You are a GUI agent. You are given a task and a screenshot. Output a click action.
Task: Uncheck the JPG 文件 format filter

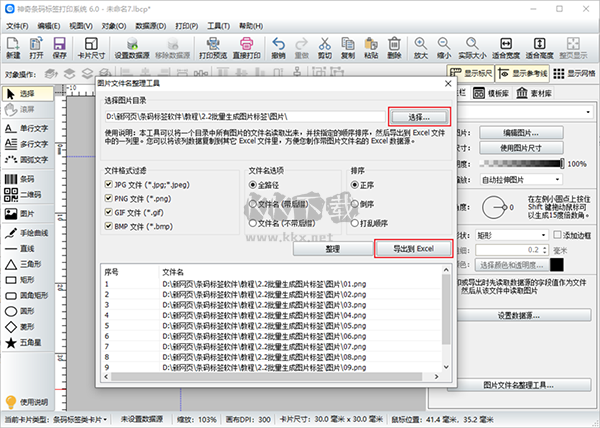pyautogui.click(x=110, y=185)
